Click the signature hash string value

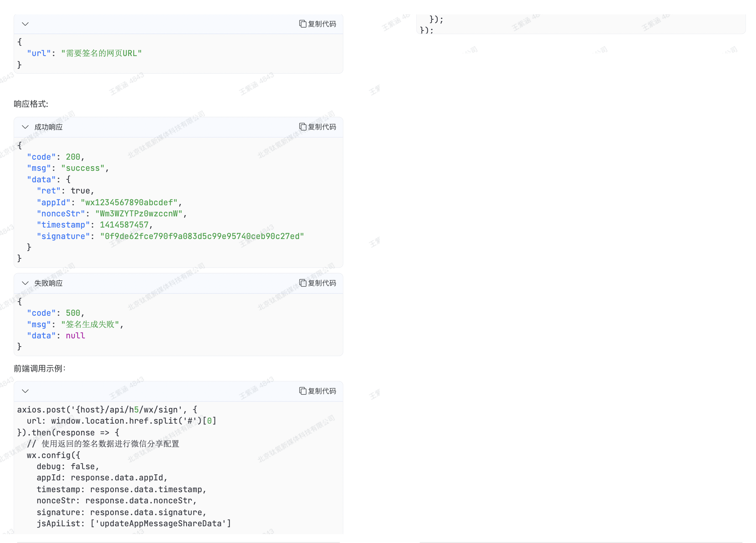(x=202, y=236)
